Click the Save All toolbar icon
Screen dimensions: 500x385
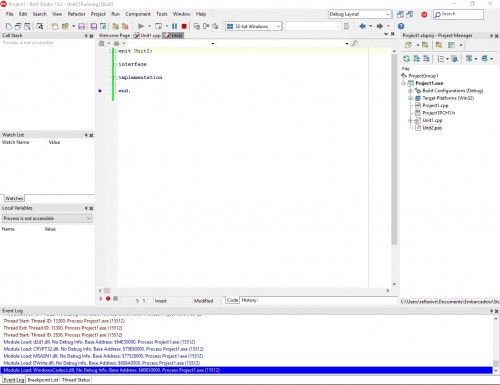coord(94,26)
